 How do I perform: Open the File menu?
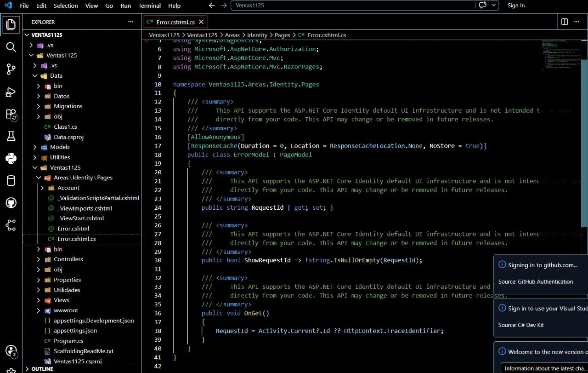pyautogui.click(x=24, y=6)
